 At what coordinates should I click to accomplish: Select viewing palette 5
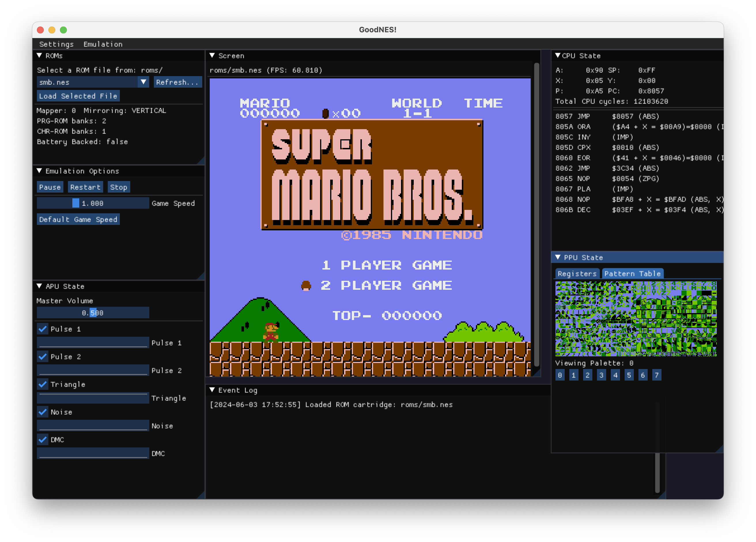click(x=629, y=375)
